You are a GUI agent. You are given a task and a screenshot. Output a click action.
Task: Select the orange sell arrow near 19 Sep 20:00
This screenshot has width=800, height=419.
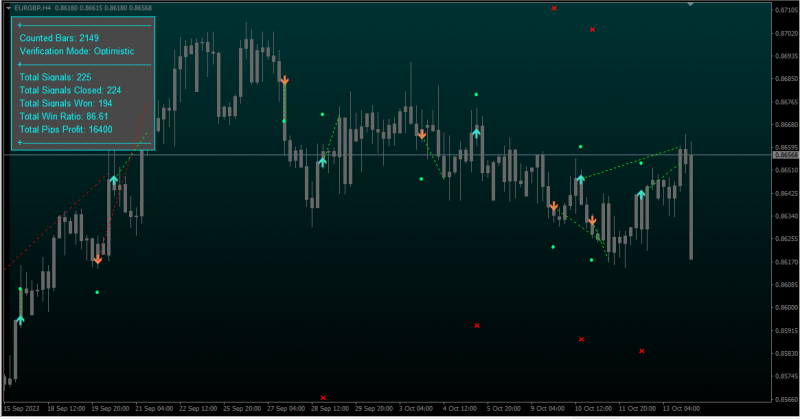coord(97,260)
